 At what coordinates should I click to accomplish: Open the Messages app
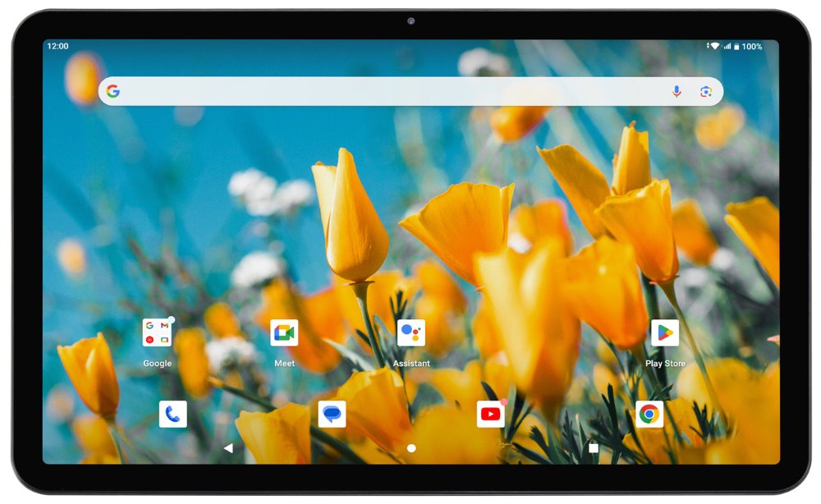coord(331,413)
